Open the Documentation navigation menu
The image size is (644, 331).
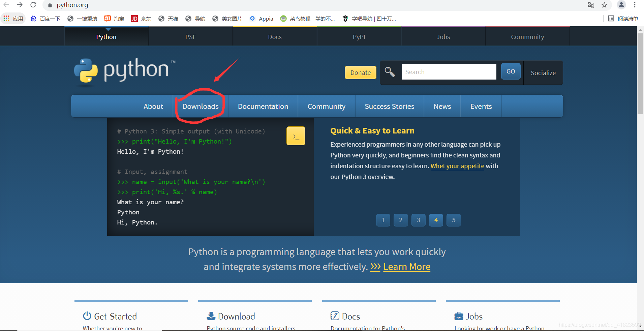click(263, 106)
